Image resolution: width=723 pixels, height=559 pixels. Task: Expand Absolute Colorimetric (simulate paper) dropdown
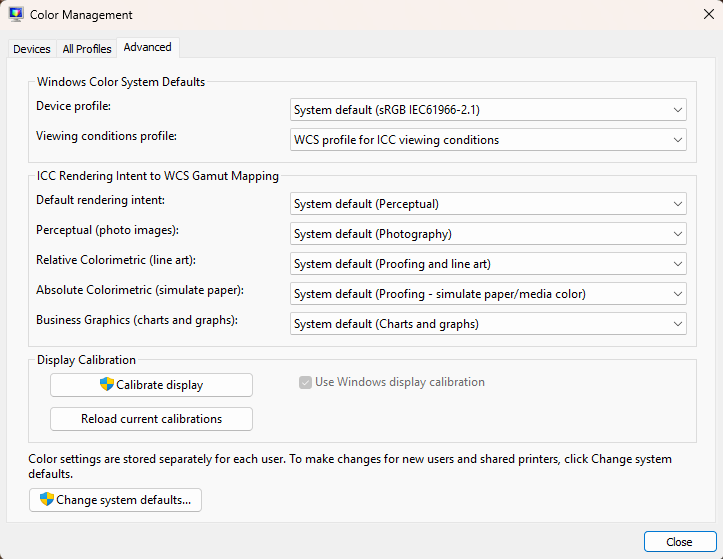(488, 294)
